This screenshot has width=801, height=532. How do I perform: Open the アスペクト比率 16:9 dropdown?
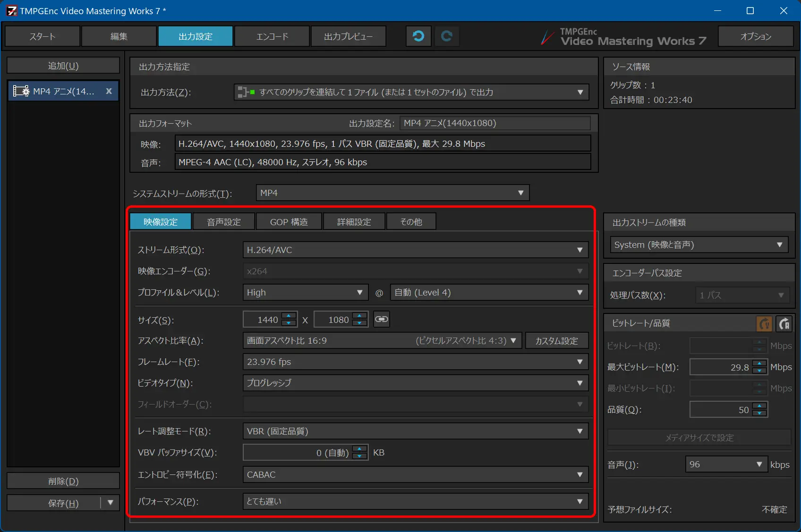(x=382, y=340)
